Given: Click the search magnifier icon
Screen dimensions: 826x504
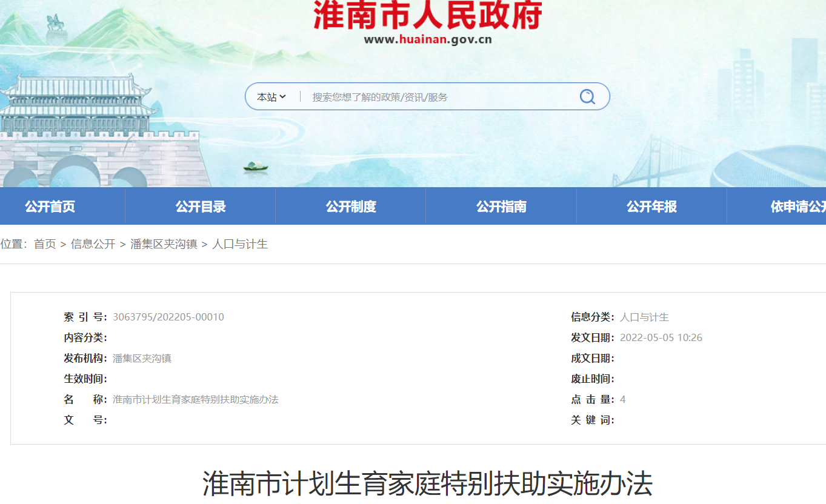Looking at the screenshot, I should (x=586, y=96).
